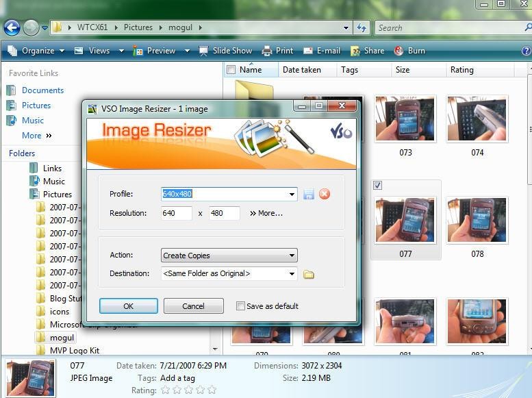Open address bar history dropdown arrow
Screen dimensions: 532x398
[346, 28]
